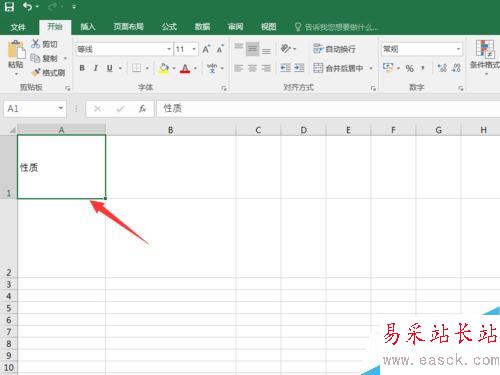Viewport: 500px width, 375px height.
Task: Switch to the 公式 (Formulas) tab
Action: [x=169, y=27]
